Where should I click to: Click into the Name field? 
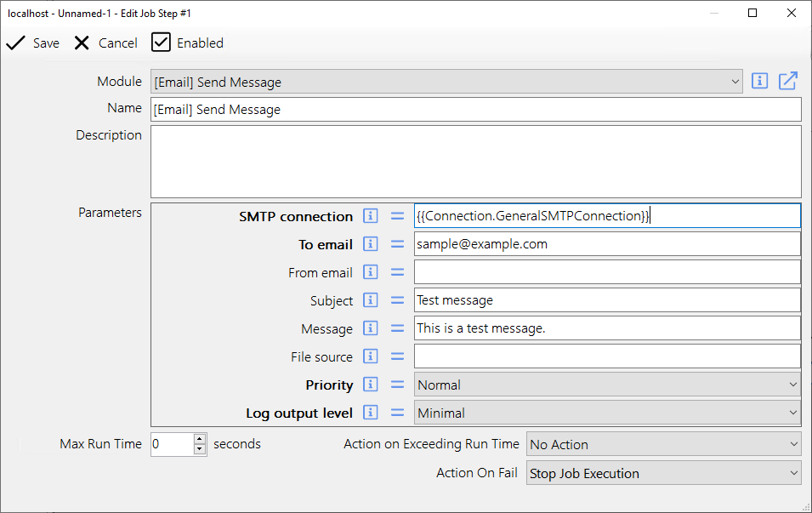click(x=476, y=110)
